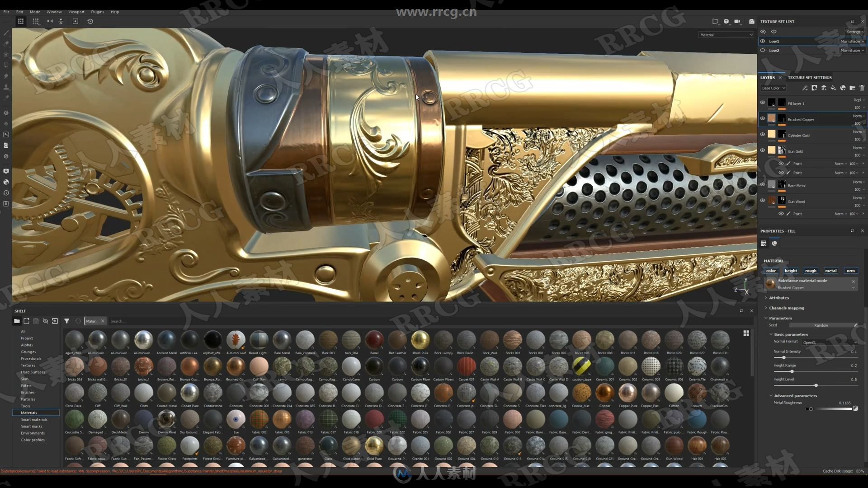The width and height of the screenshot is (868, 488).
Task: Add an effect with the magic wand icon
Action: (805, 88)
